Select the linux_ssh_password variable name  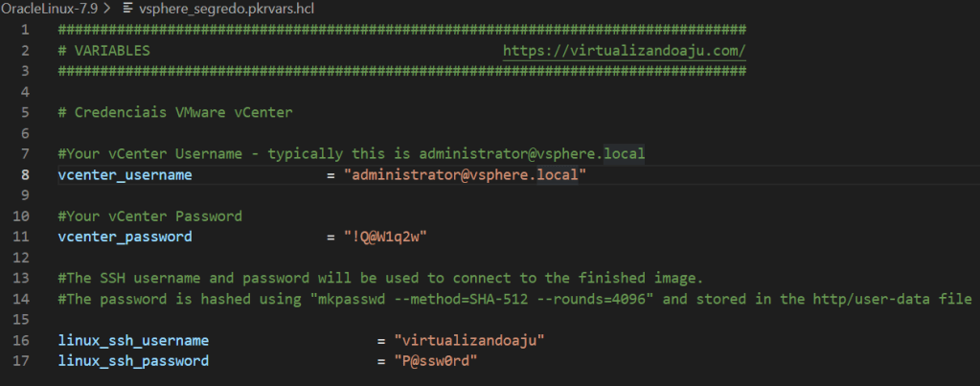click(133, 360)
